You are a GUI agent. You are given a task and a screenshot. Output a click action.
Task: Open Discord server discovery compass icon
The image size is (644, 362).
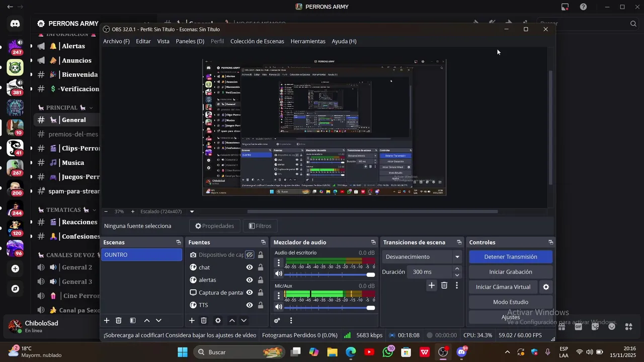[15, 289]
